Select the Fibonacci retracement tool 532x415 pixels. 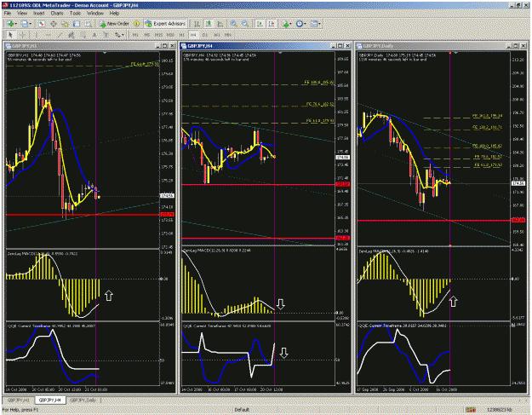(x=83, y=35)
